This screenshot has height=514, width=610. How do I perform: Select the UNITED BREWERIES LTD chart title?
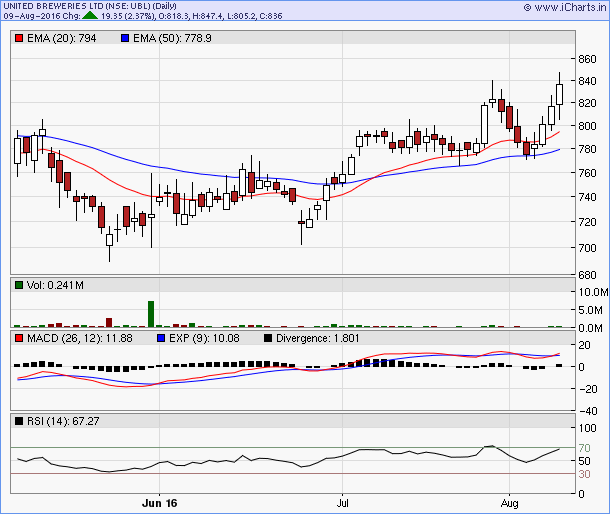click(90, 6)
